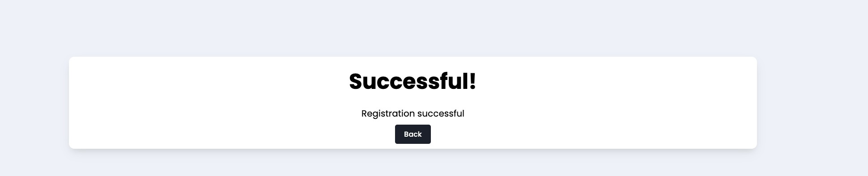Click the exclamation mark in the heading
Screen dimensions: 868x176
pyautogui.click(x=472, y=82)
